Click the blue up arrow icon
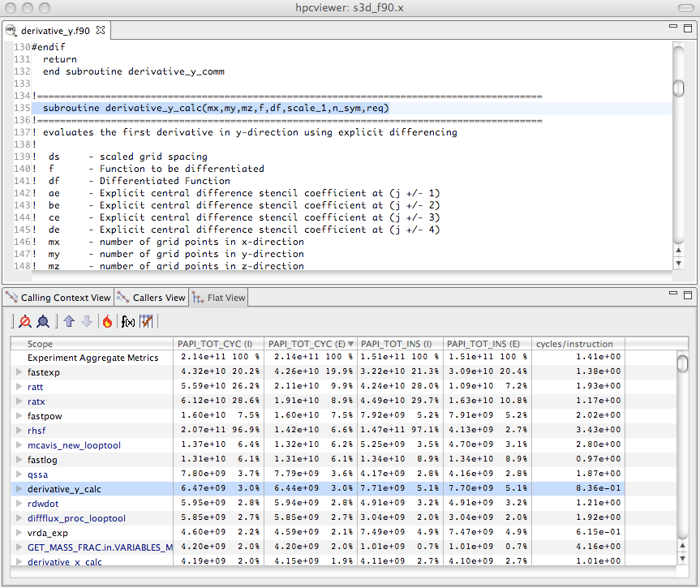The image size is (700, 588). 69,322
